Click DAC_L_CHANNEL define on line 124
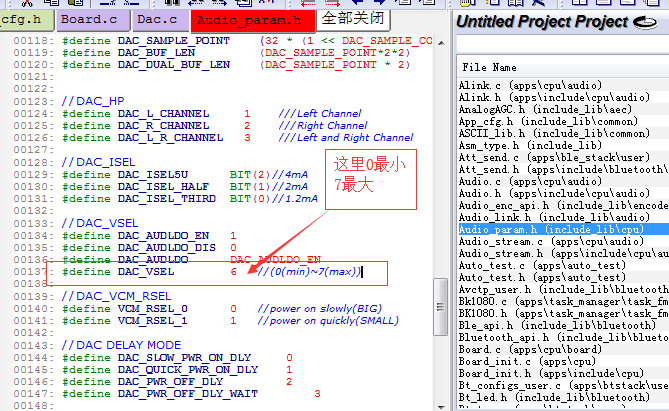 tap(163, 114)
